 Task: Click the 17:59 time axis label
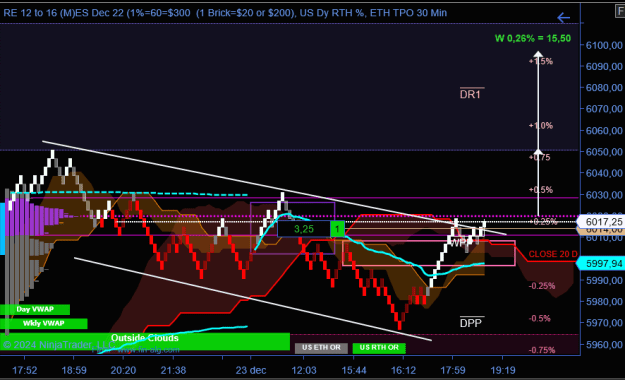coord(453,370)
